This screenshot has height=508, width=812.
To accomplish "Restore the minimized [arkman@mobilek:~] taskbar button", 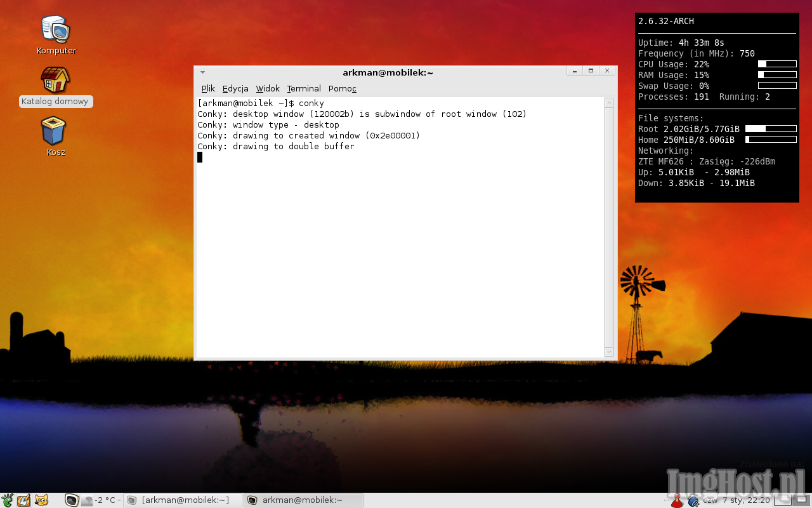I will pyautogui.click(x=183, y=500).
